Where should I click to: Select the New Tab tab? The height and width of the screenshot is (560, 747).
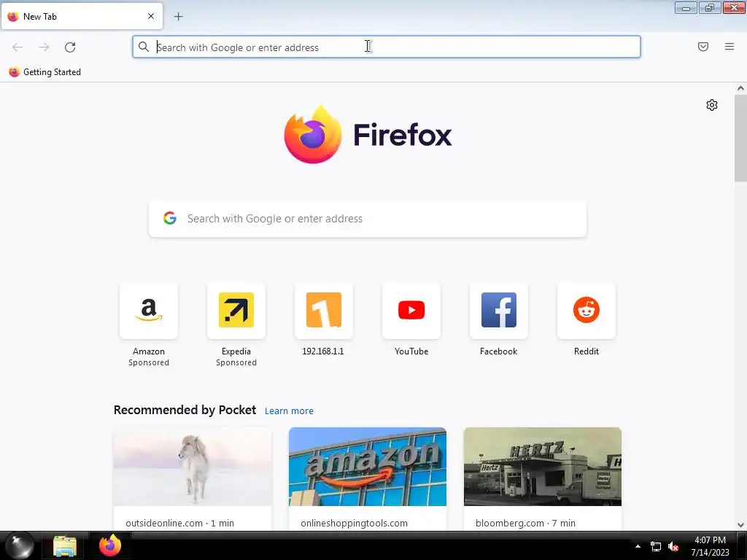[82, 16]
